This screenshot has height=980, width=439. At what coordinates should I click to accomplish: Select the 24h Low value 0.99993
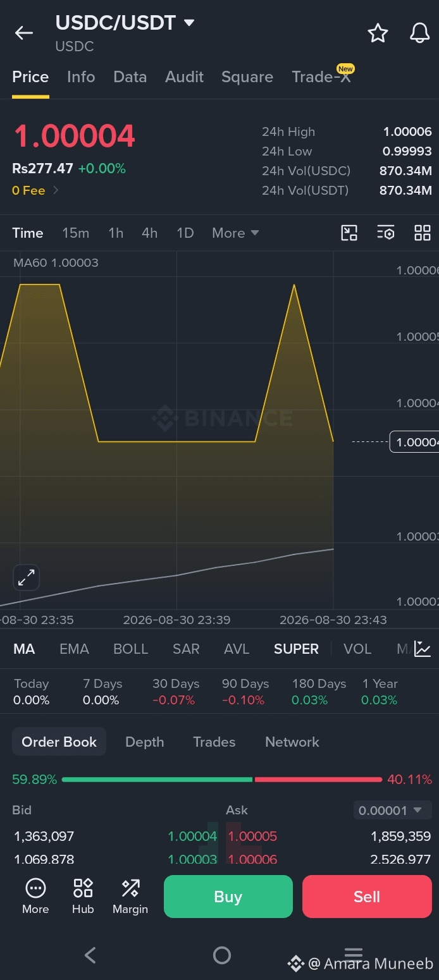click(x=407, y=151)
